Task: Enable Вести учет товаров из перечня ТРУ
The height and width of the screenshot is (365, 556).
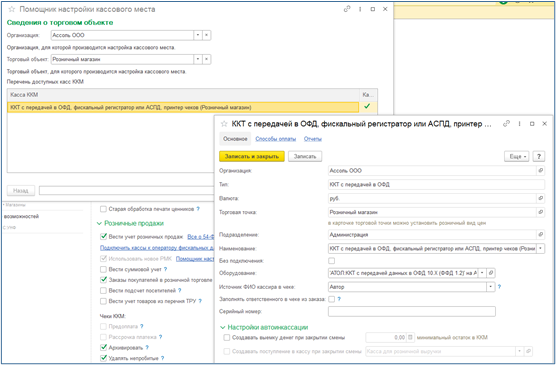Action: 103,301
